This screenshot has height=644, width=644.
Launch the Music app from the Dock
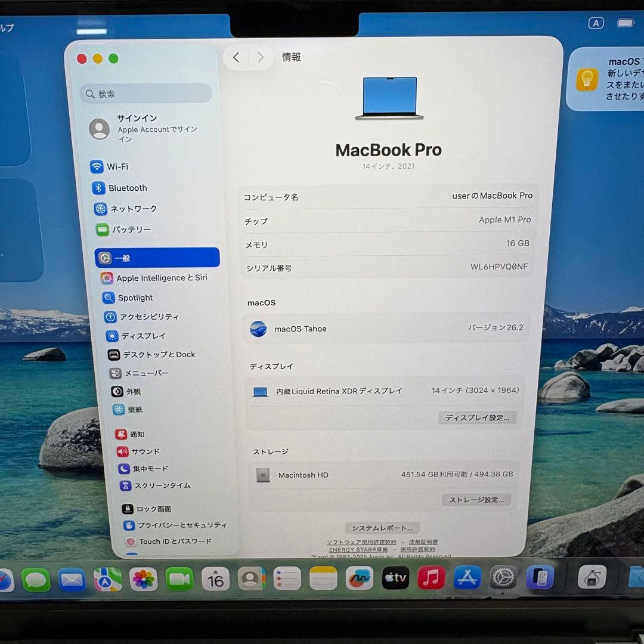coord(431,578)
